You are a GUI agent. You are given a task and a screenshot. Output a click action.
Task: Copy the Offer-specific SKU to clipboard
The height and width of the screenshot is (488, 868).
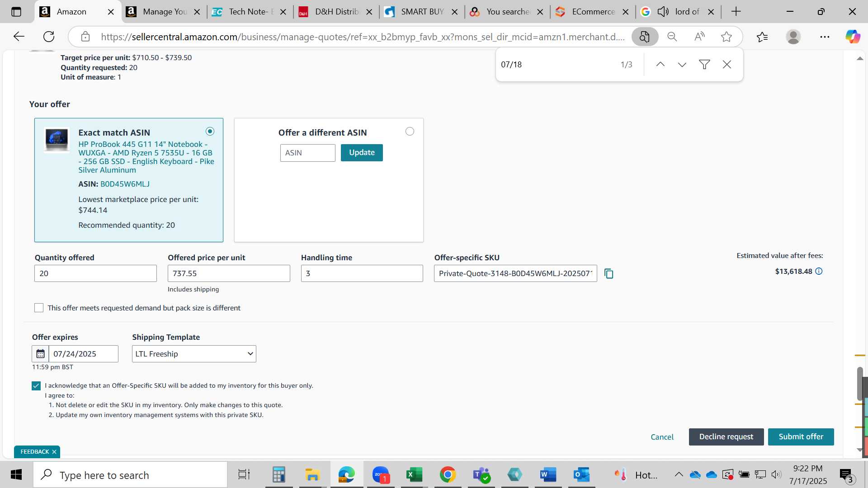[x=609, y=274]
